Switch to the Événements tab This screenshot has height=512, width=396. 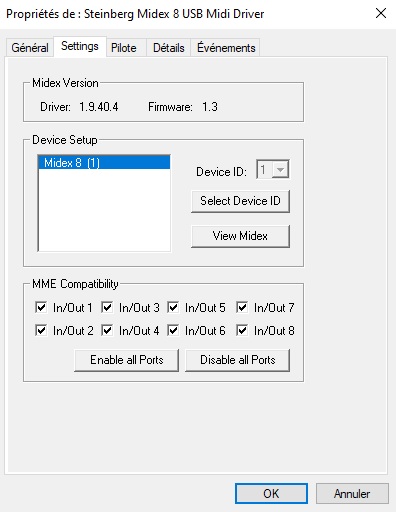(x=226, y=48)
